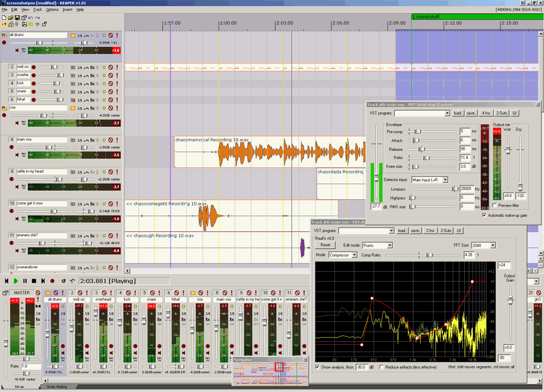544x392 pixels.
Task: Open ReaFir VST program dropdown
Action: (x=391, y=231)
